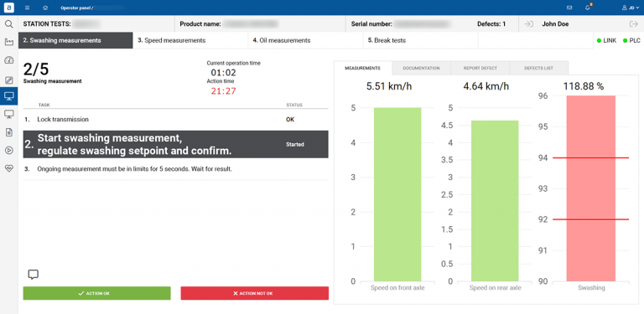Screen dimensions: 644x314
Task: Switch to 3. Speed measurements step
Action: click(190, 40)
